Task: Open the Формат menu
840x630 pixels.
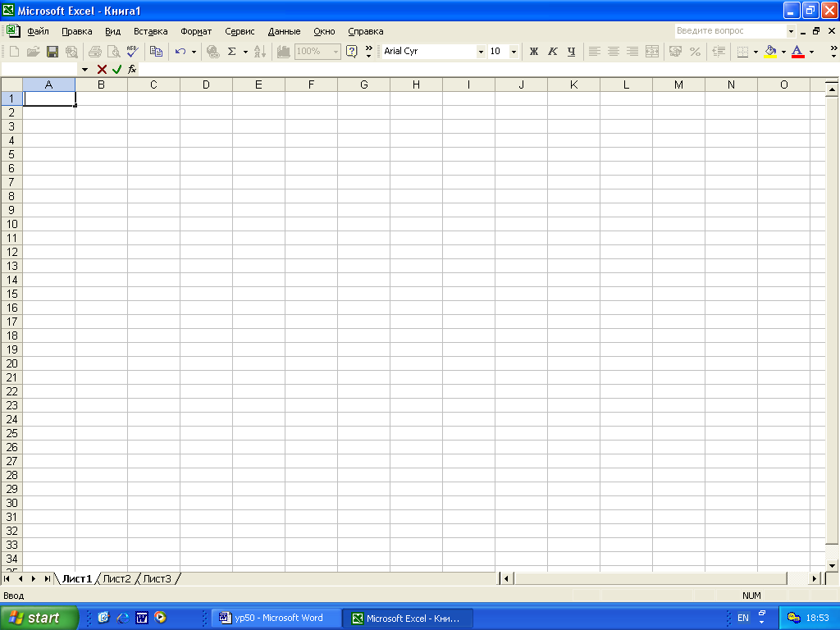Action: (x=196, y=31)
